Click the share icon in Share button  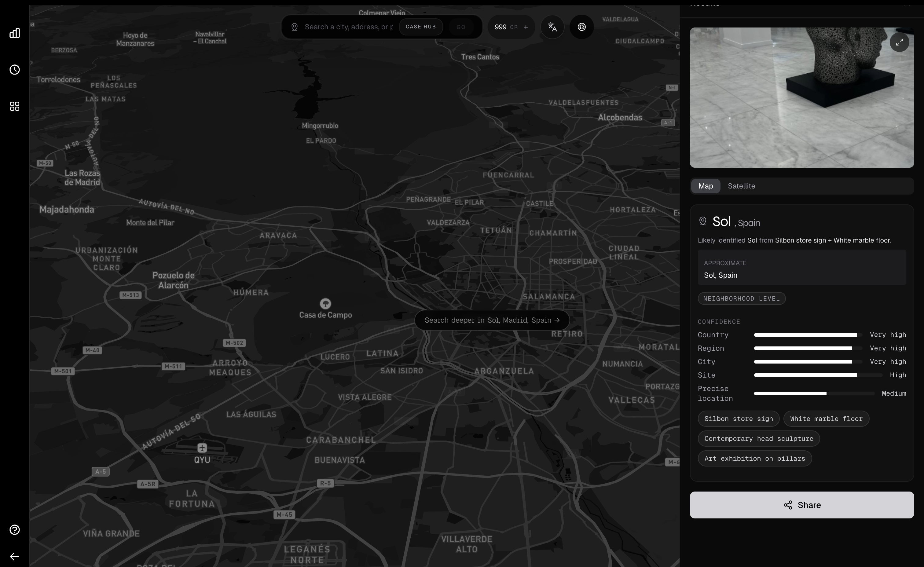point(788,505)
